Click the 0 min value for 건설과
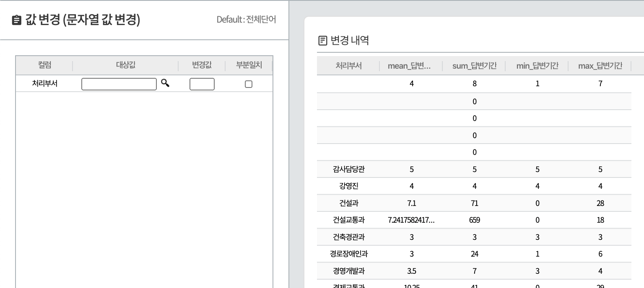The height and width of the screenshot is (288, 644). coord(538,203)
